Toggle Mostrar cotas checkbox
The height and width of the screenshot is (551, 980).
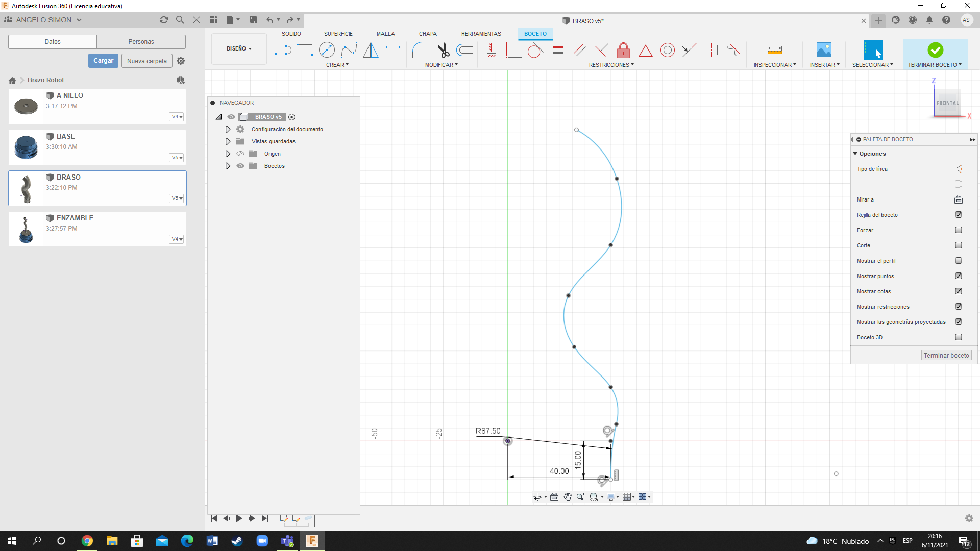958,291
